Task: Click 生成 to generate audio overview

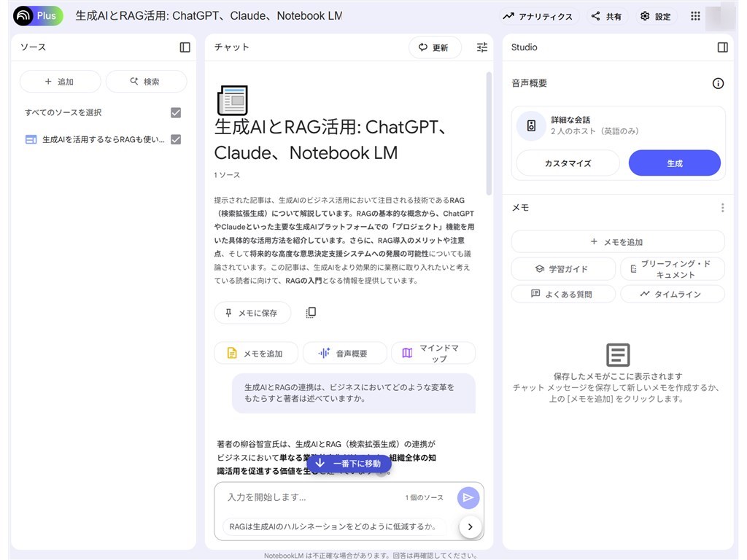Action: (x=675, y=163)
